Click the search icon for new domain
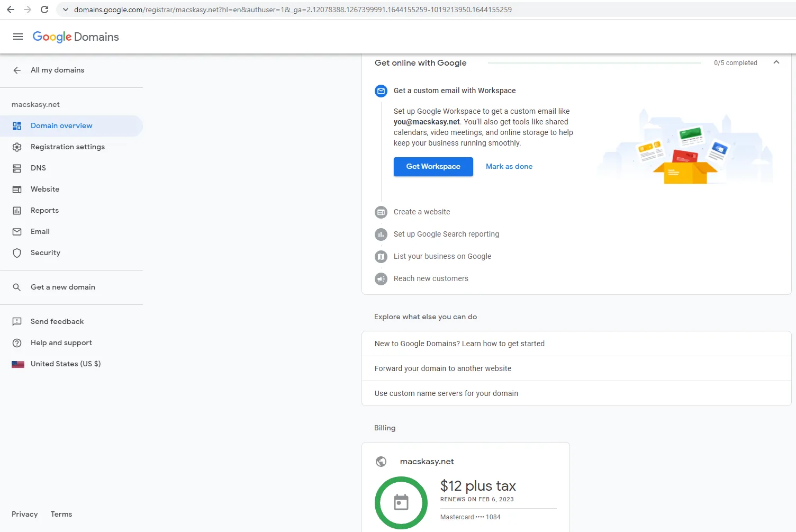The image size is (796, 532). tap(17, 287)
